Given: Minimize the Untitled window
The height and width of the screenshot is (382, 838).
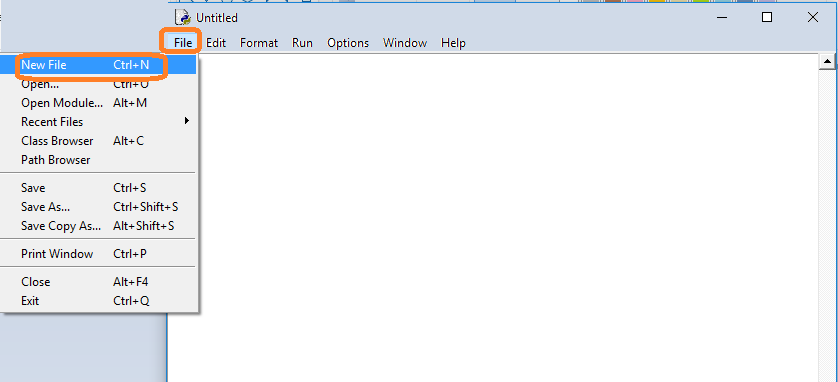Looking at the screenshot, I should click(x=721, y=18).
